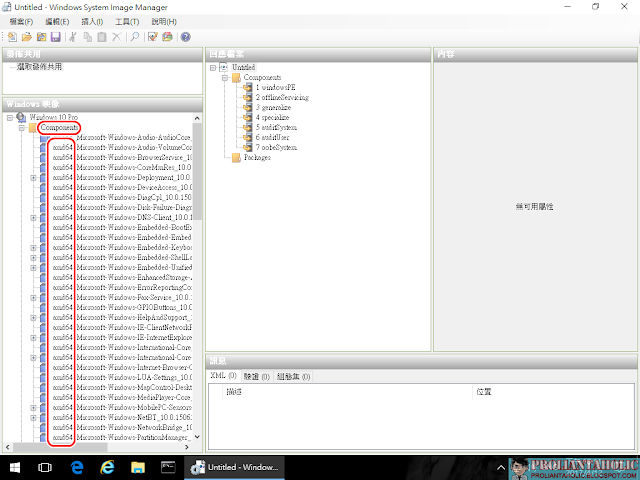Select Microsoft-Windows-GPIOButtons component row

point(122,307)
